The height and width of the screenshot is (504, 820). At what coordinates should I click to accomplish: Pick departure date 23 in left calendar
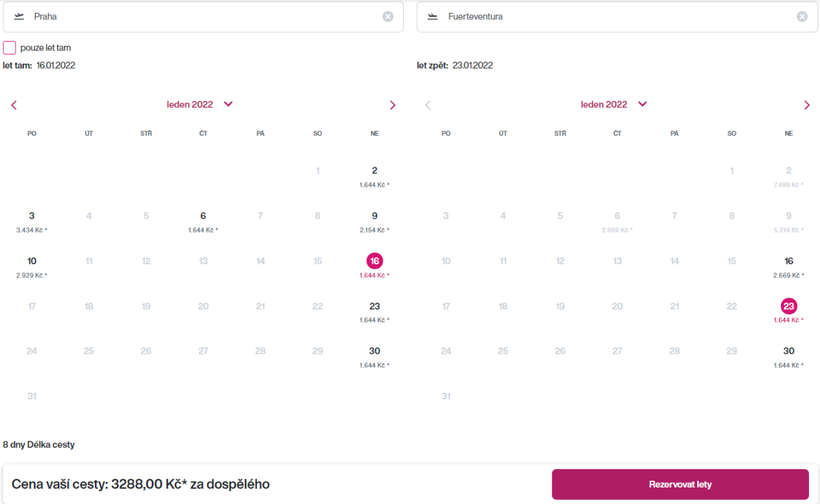coord(374,310)
